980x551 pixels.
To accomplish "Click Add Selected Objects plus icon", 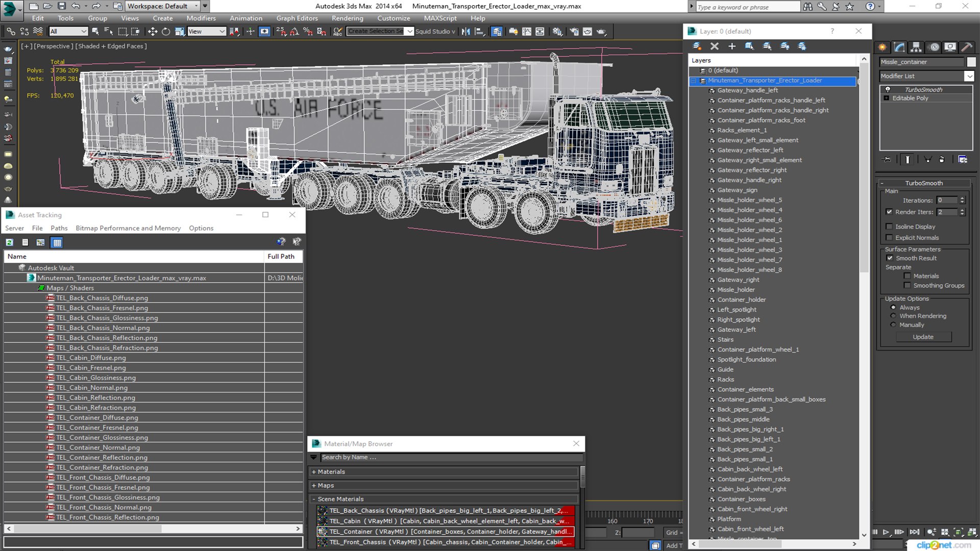I will click(x=731, y=46).
